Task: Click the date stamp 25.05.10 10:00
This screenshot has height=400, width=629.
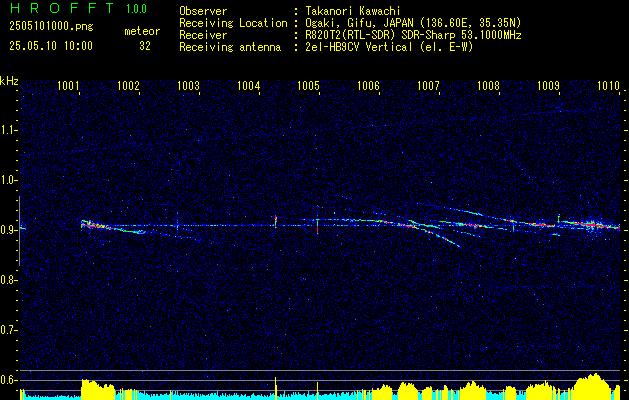Action: [x=51, y=46]
